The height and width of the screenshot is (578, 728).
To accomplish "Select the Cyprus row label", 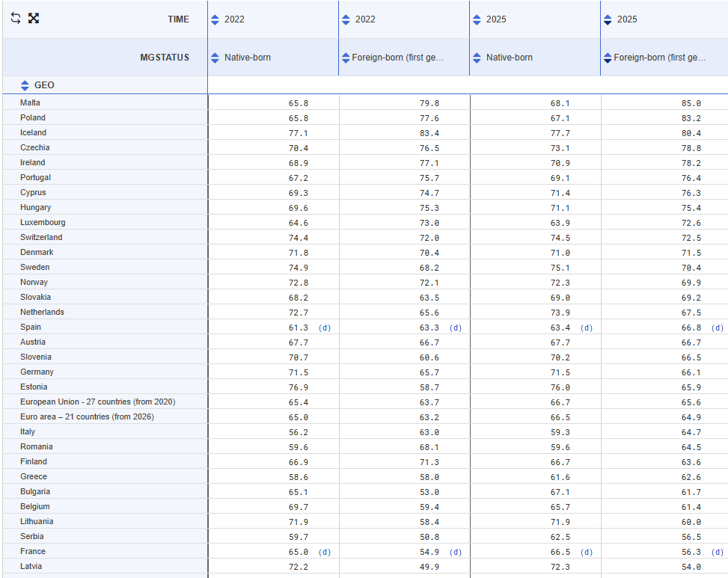I will tap(33, 192).
